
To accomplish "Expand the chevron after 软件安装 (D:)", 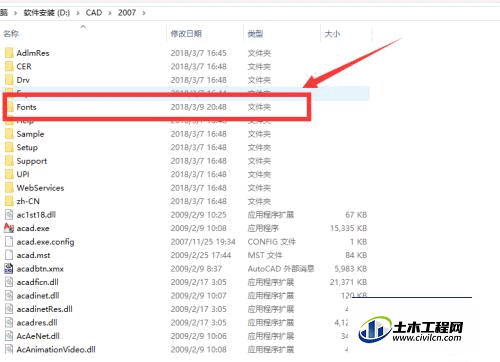I will point(78,13).
